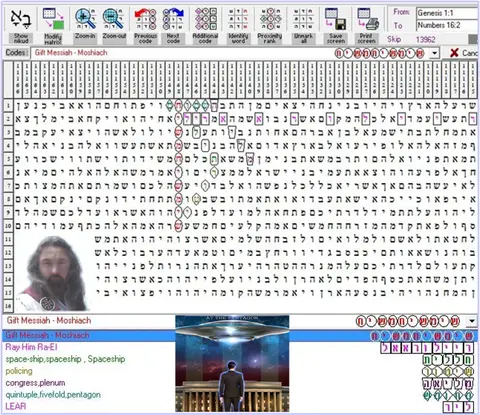Click the UFO over Pentagon image
The image size is (480, 415).
click(232, 364)
